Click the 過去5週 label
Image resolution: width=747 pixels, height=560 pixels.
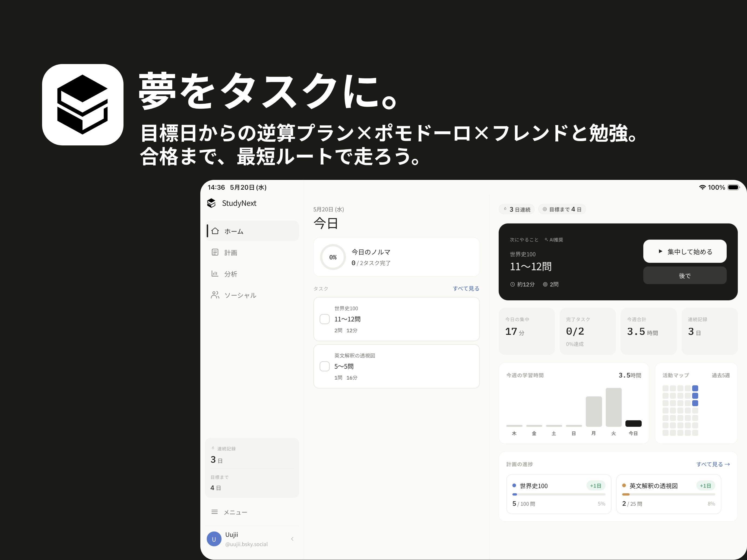coord(721,375)
